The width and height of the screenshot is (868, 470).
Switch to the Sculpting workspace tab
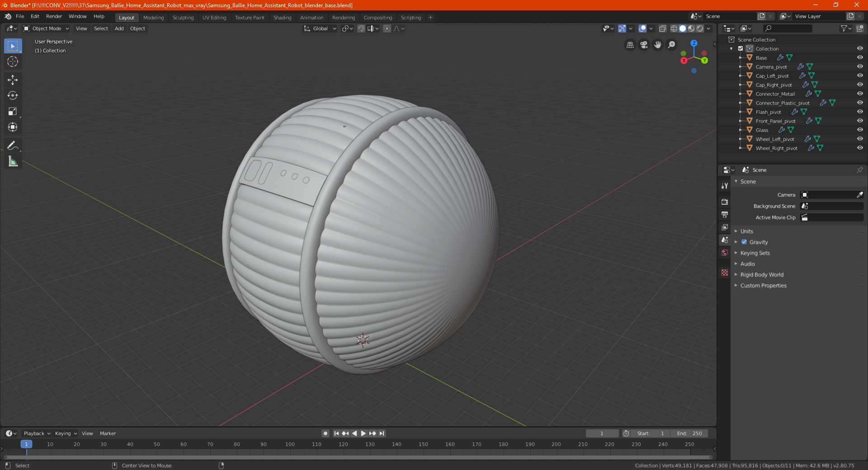(183, 18)
